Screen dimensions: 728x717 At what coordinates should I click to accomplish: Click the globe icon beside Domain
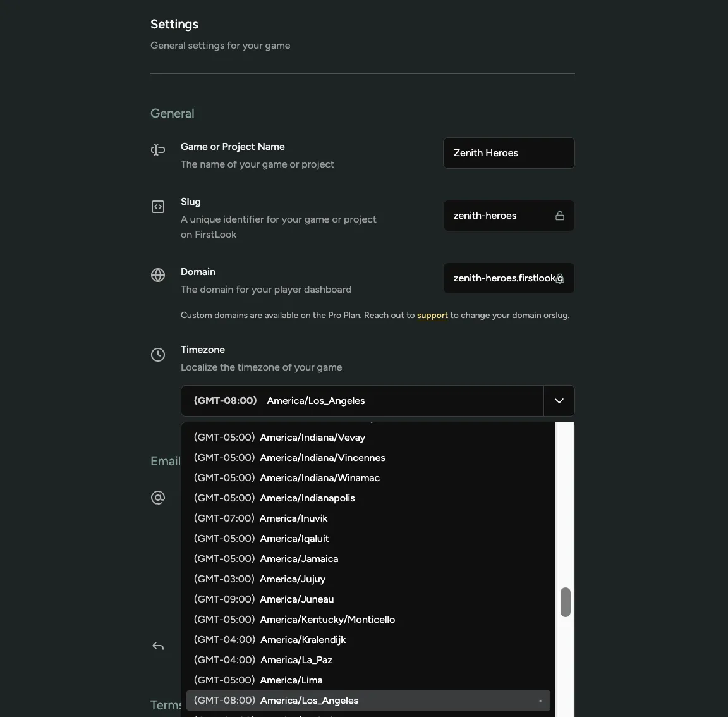point(158,275)
